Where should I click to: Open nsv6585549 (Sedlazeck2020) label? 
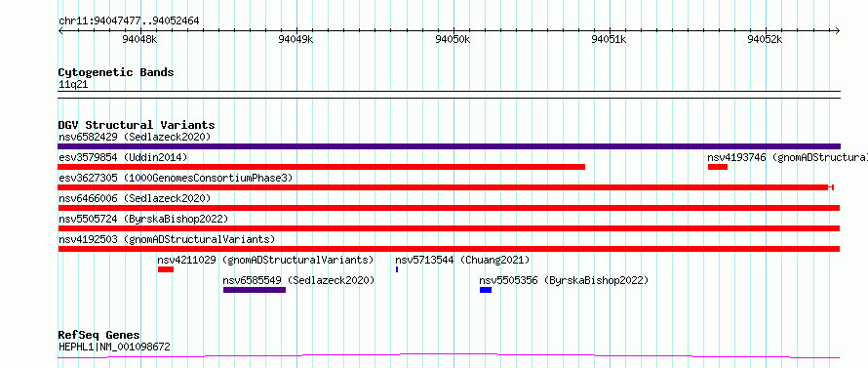tap(299, 280)
